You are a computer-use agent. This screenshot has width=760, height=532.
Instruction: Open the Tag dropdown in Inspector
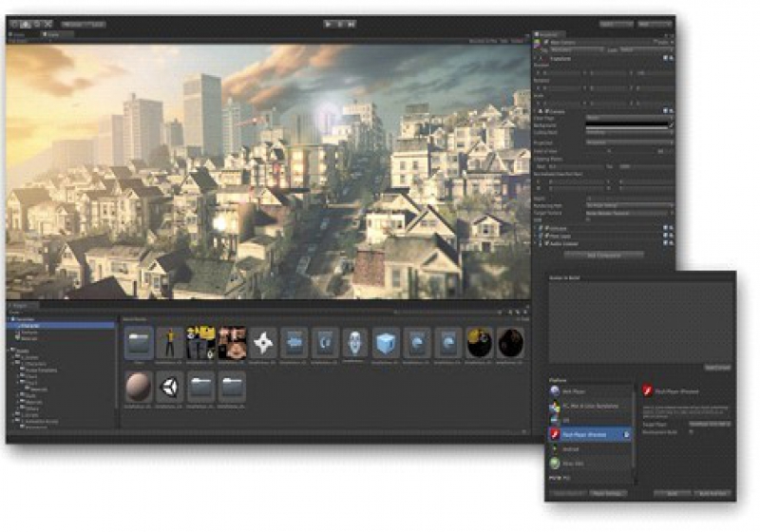tap(577, 50)
